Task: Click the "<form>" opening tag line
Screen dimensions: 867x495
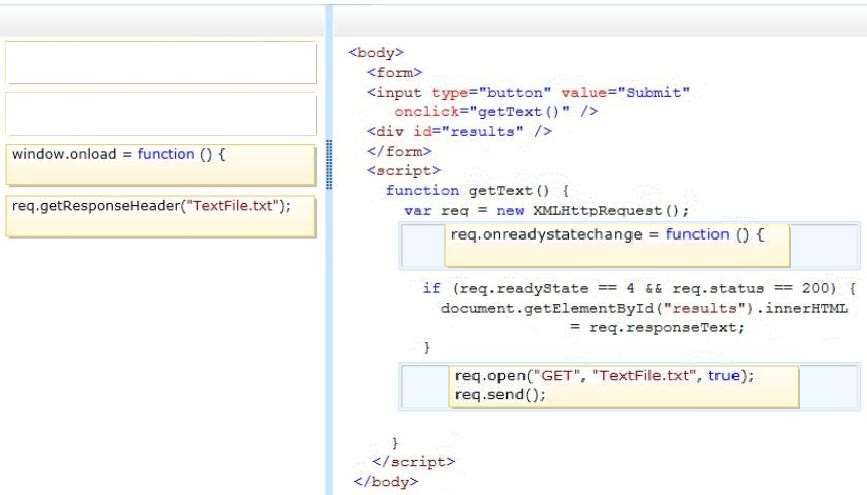Action: click(x=394, y=72)
